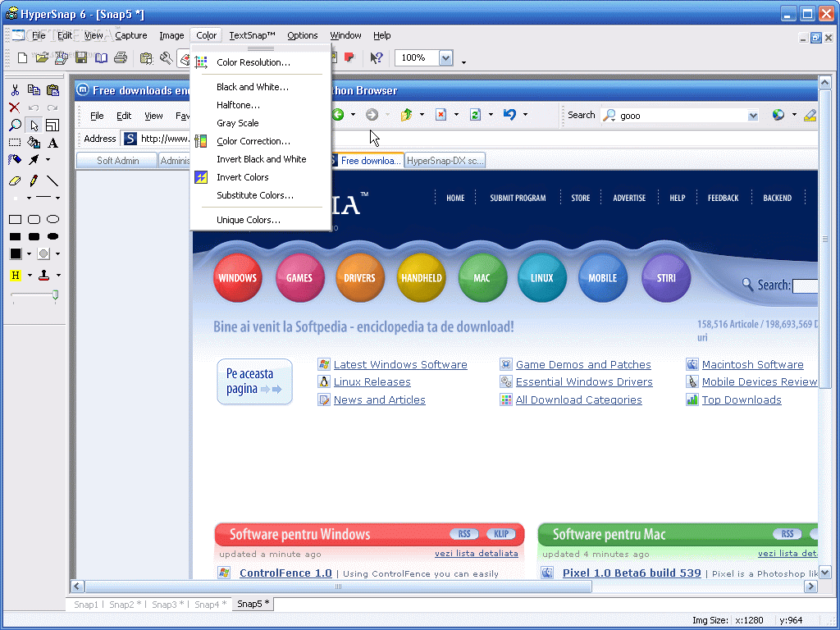Select the hollow rounded rectangle tool

[x=34, y=219]
